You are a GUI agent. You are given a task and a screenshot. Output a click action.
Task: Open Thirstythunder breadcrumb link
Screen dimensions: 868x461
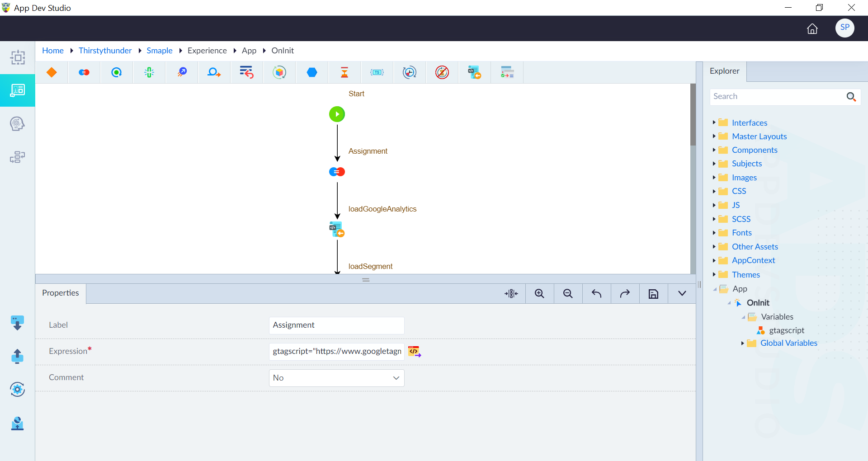105,51
